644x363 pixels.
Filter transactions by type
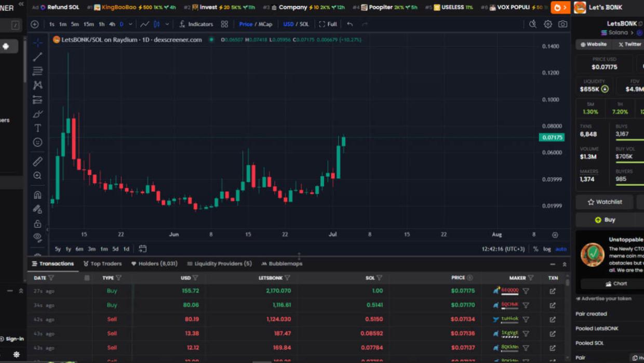pos(118,278)
